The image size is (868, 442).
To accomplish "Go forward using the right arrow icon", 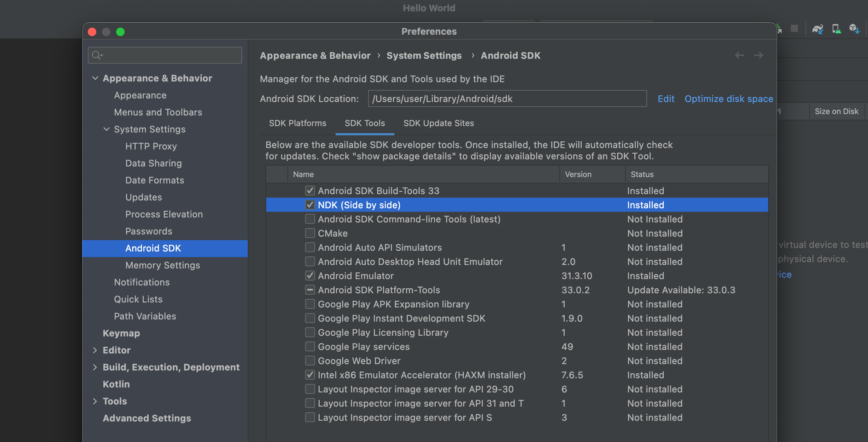I will pos(758,55).
